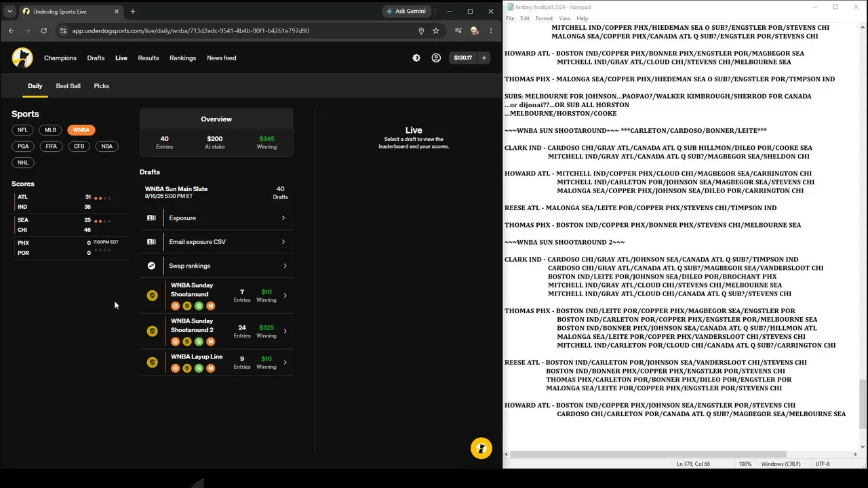Open Live in top navigation
The width and height of the screenshot is (868, 488).
[x=121, y=58]
